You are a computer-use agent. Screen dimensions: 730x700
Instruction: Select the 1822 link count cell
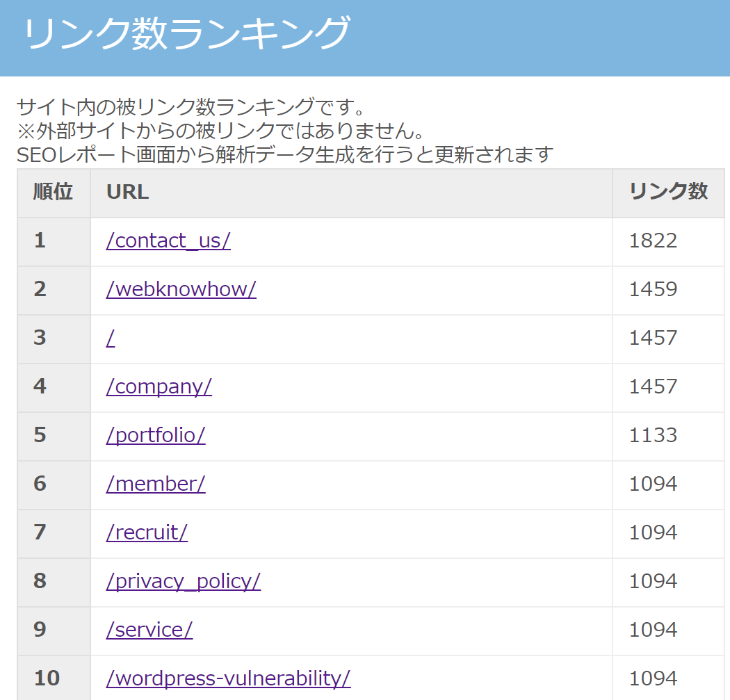(x=652, y=241)
